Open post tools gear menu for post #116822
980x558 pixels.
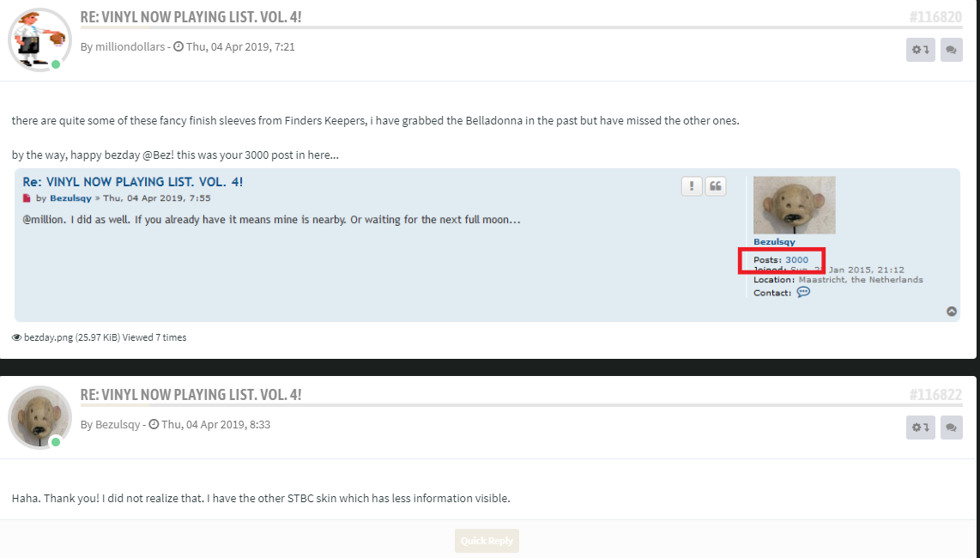[x=920, y=428]
